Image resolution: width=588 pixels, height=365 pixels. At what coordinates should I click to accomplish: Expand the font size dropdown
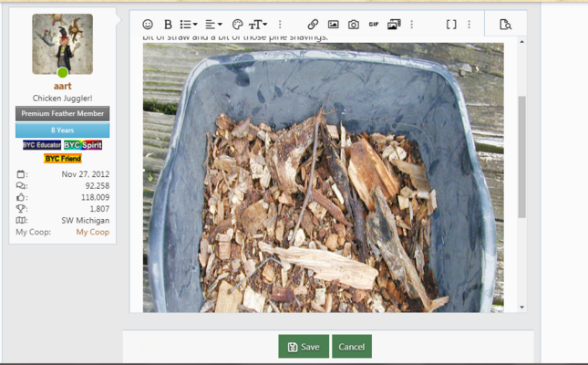259,25
